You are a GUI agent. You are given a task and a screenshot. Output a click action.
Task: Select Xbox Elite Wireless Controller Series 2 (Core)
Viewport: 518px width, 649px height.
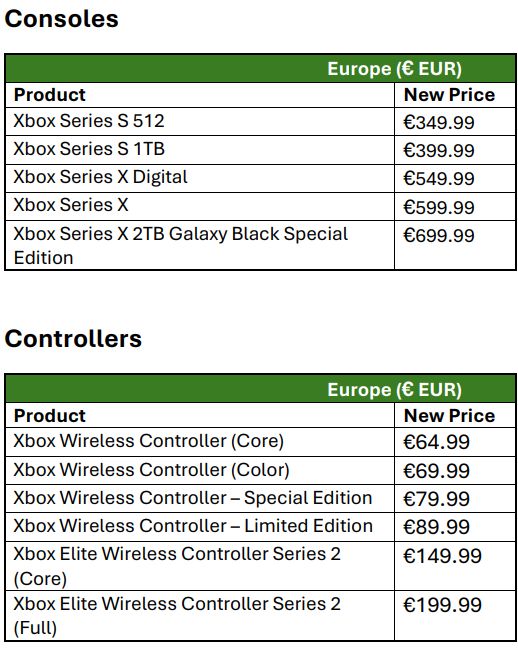177,566
